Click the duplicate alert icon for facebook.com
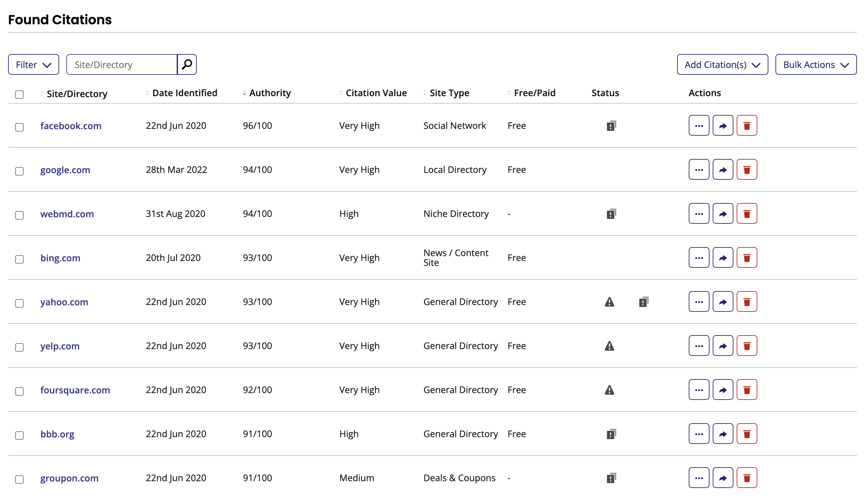The image size is (868, 498). (611, 126)
